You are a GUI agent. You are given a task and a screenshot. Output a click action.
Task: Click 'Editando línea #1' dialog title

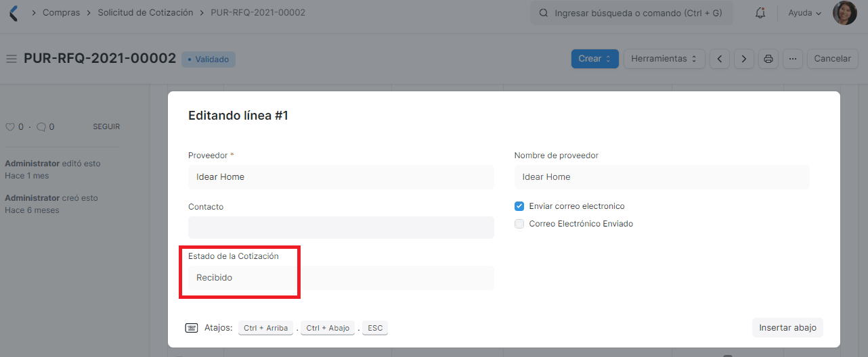pos(238,116)
